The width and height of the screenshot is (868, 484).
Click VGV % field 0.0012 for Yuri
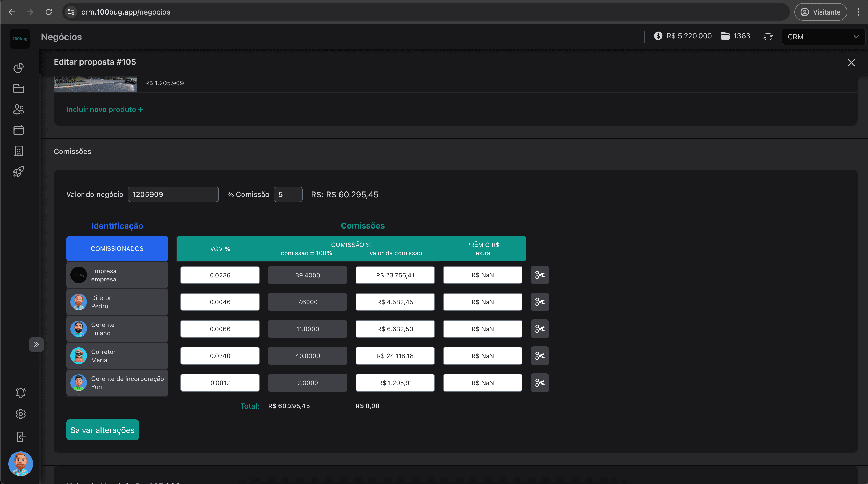click(220, 383)
